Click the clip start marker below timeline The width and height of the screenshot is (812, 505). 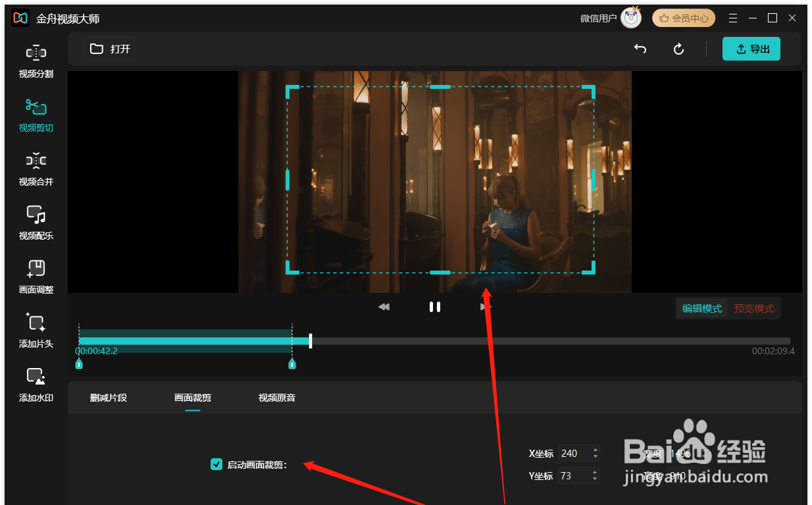[79, 364]
